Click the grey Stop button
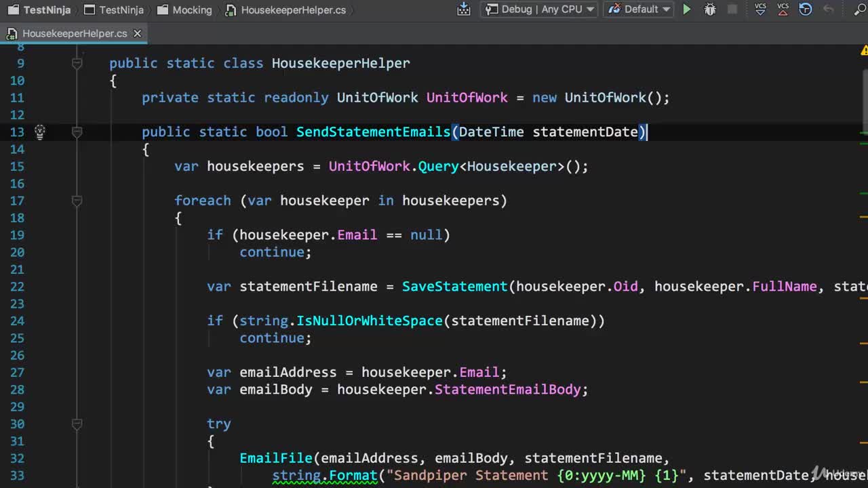This screenshot has height=488, width=868. pos(732,9)
